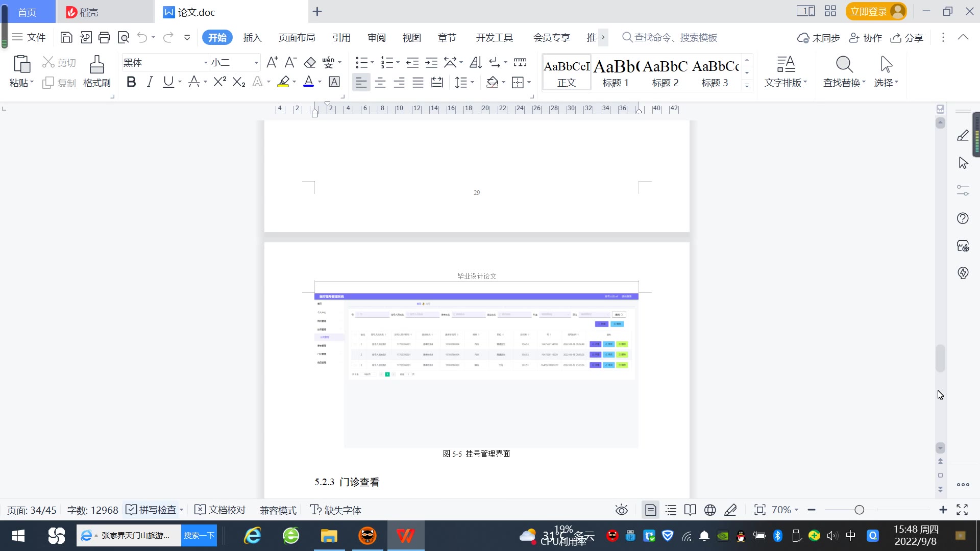Click the Decrease Indent icon
This screenshot has width=980, height=551.
[412, 62]
